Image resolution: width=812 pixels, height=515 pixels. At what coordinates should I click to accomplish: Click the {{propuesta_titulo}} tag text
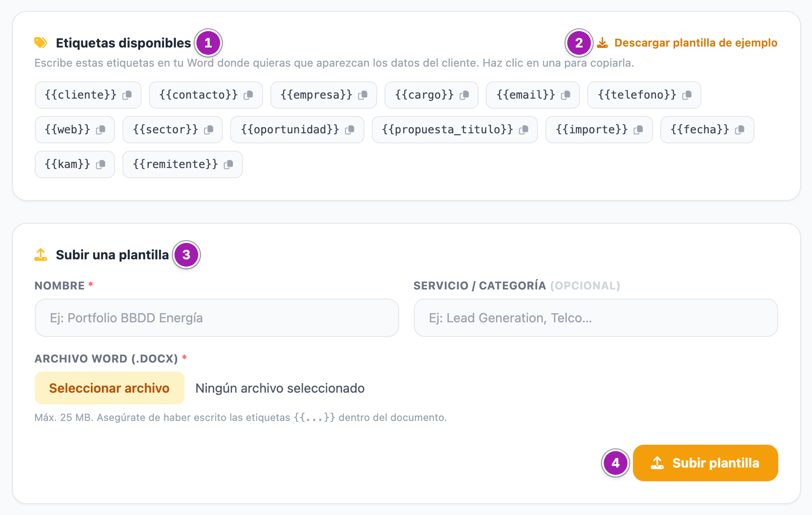pyautogui.click(x=448, y=130)
